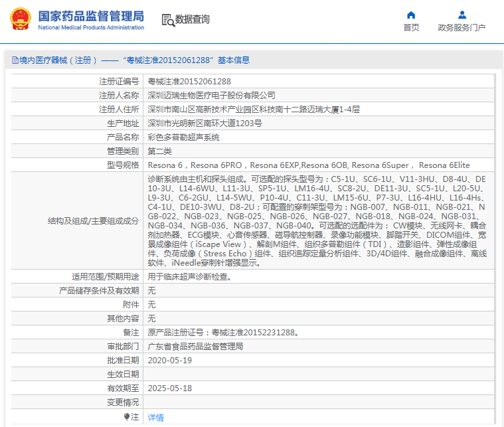Screen dimensions: 504x427
Task: Click production address 南环大道1203号
Action: [318, 123]
